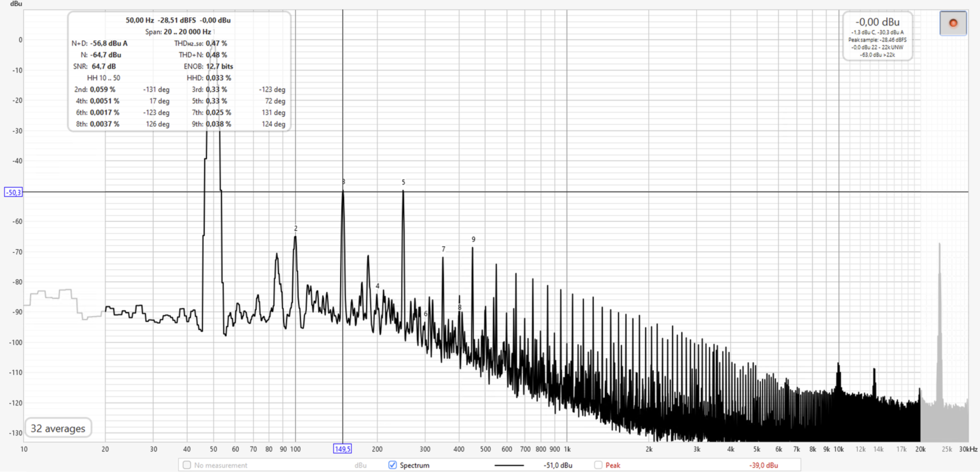This screenshot has height=472, width=980.
Task: Click harmonic marker 6 on the graph
Action: point(425,314)
